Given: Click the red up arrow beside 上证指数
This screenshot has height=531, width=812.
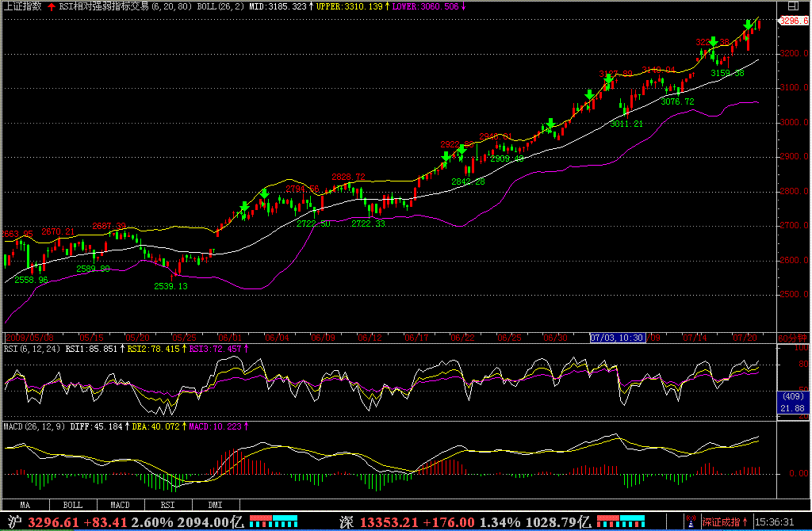Looking at the screenshot, I should coord(52,6).
